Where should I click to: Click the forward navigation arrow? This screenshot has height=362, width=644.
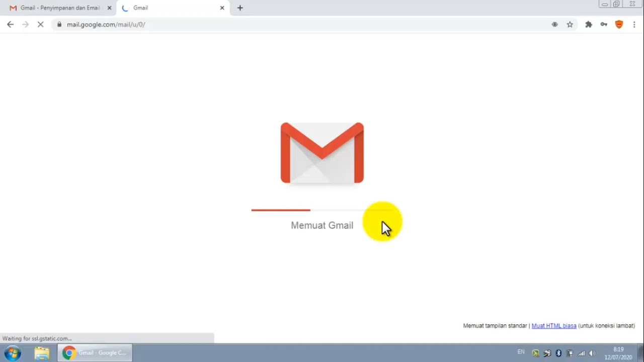tap(25, 24)
